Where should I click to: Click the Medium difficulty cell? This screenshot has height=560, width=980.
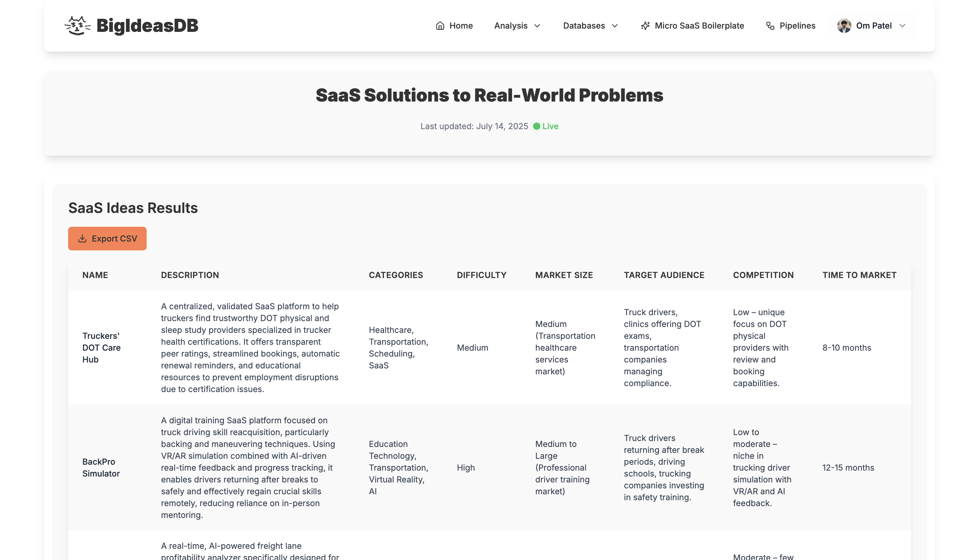point(473,348)
